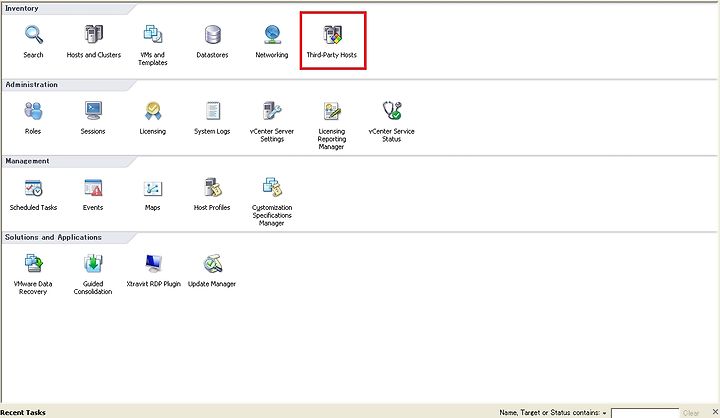Open the Search inventory icon
Viewport: 720px width, 418px height.
[x=34, y=35]
